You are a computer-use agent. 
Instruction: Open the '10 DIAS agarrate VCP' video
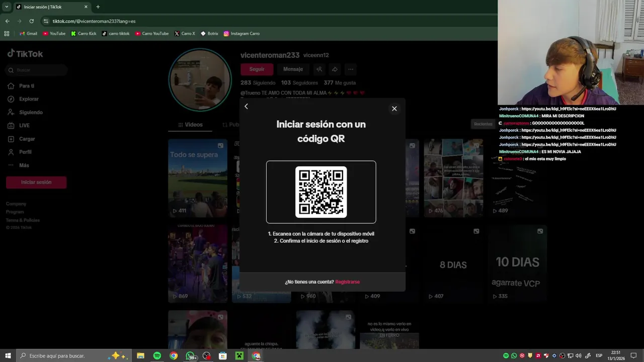[x=517, y=264]
